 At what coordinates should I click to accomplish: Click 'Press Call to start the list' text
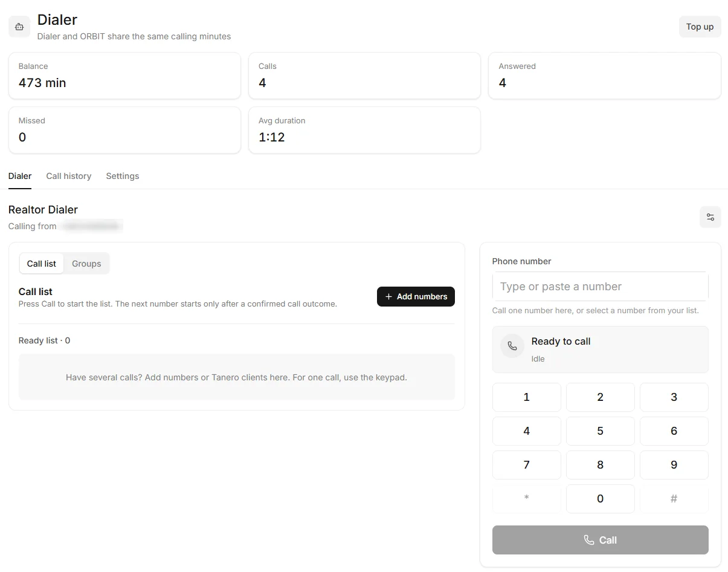coord(178,304)
